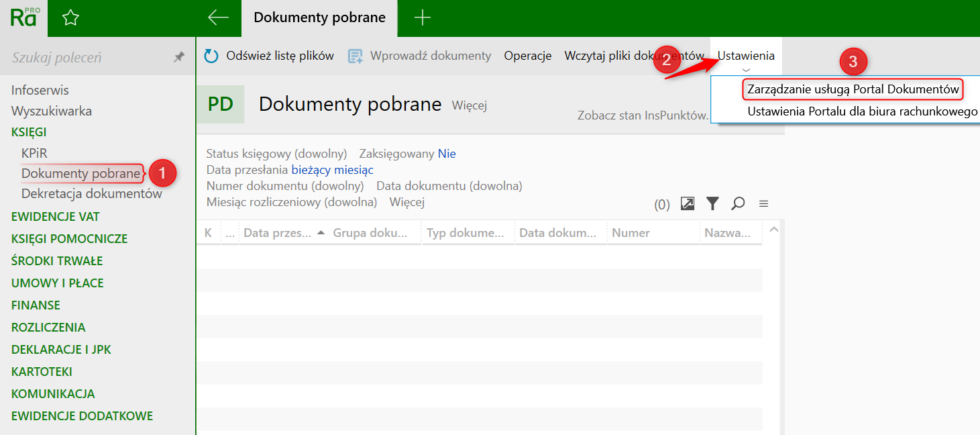Expand the KSIĘGI POMOCNICZE section

(x=70, y=239)
